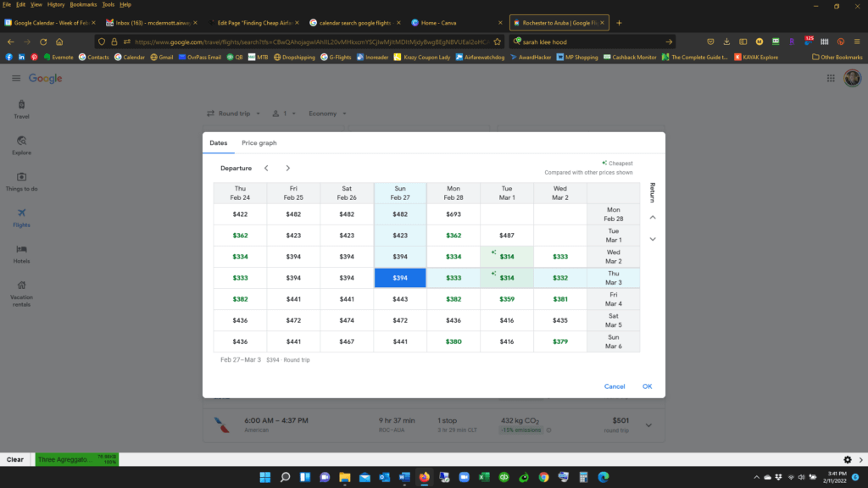Select the highlighted $394 cell
This screenshot has width=868, height=488.
pyautogui.click(x=400, y=278)
